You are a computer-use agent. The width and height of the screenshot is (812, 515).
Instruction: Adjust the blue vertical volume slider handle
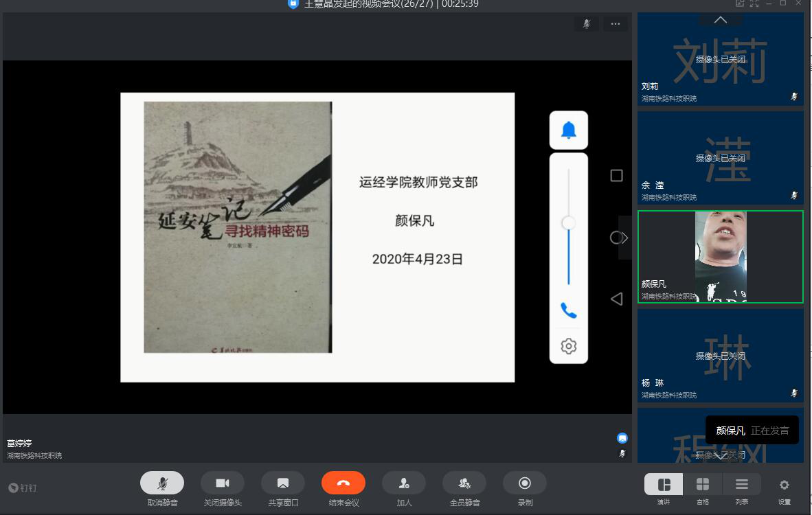pos(569,223)
